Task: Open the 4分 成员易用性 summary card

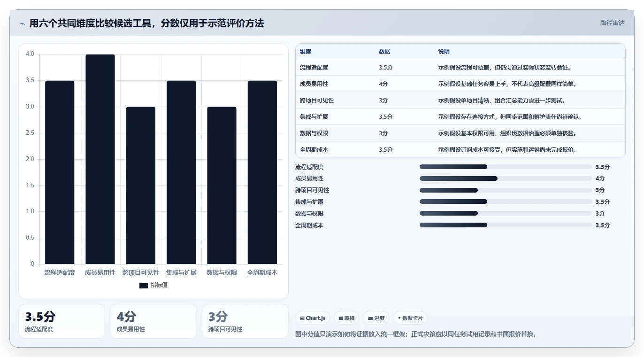Action: coord(153,321)
